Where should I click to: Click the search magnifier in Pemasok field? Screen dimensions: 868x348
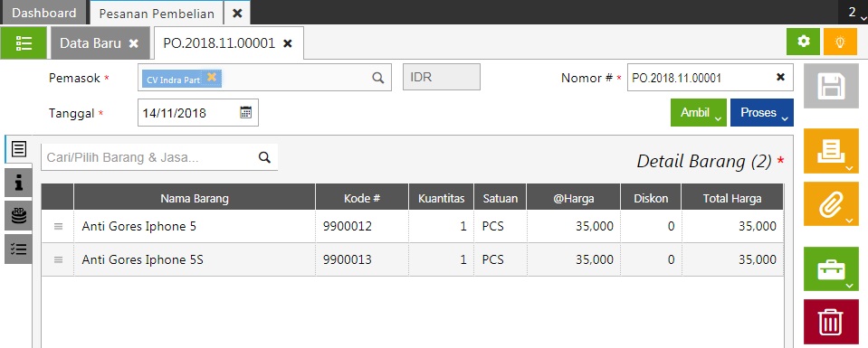pos(378,78)
